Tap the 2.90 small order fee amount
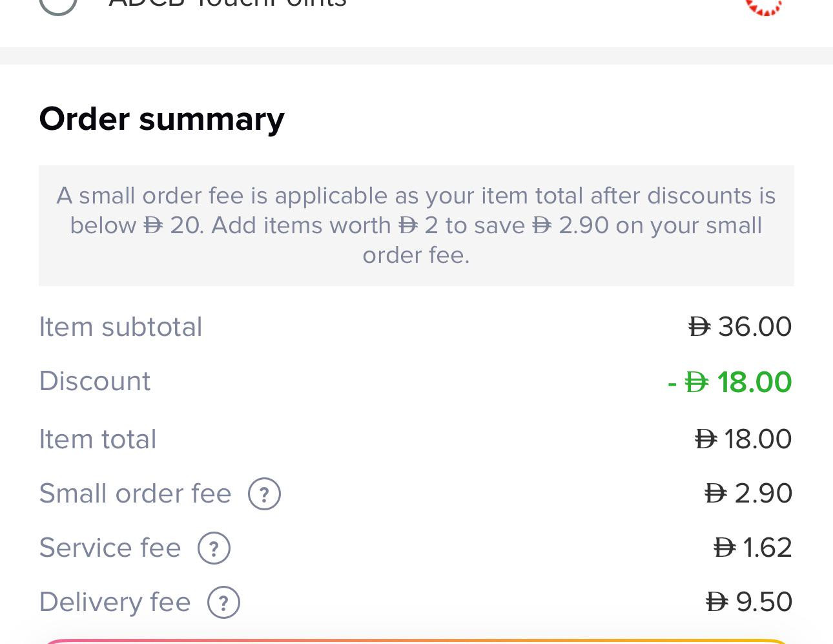This screenshot has width=833, height=644. pos(748,493)
